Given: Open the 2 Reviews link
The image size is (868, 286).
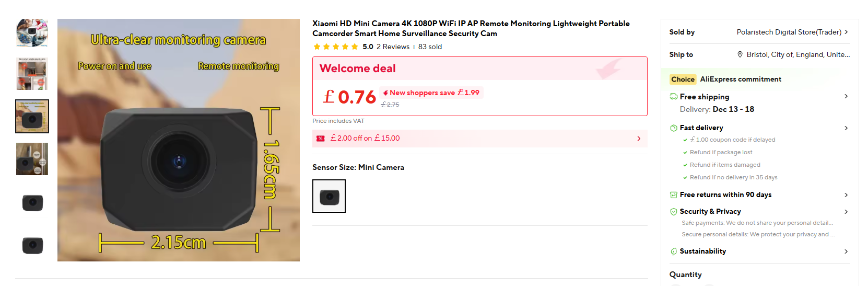Looking at the screenshot, I should click(393, 47).
